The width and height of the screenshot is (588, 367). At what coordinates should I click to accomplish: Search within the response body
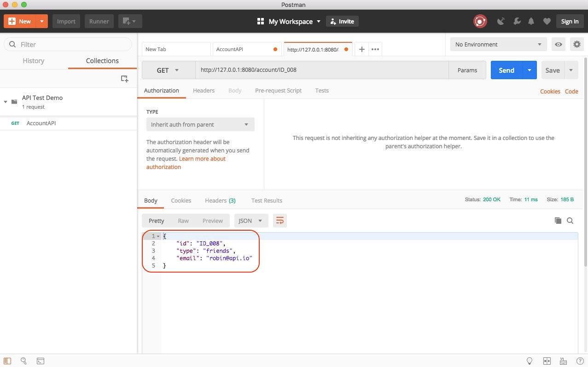coord(570,221)
